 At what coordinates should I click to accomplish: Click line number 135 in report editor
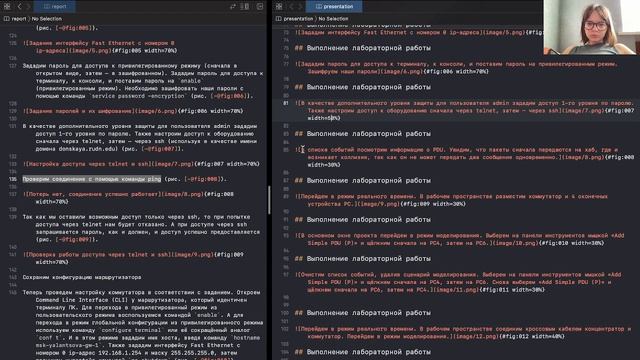click(x=13, y=179)
